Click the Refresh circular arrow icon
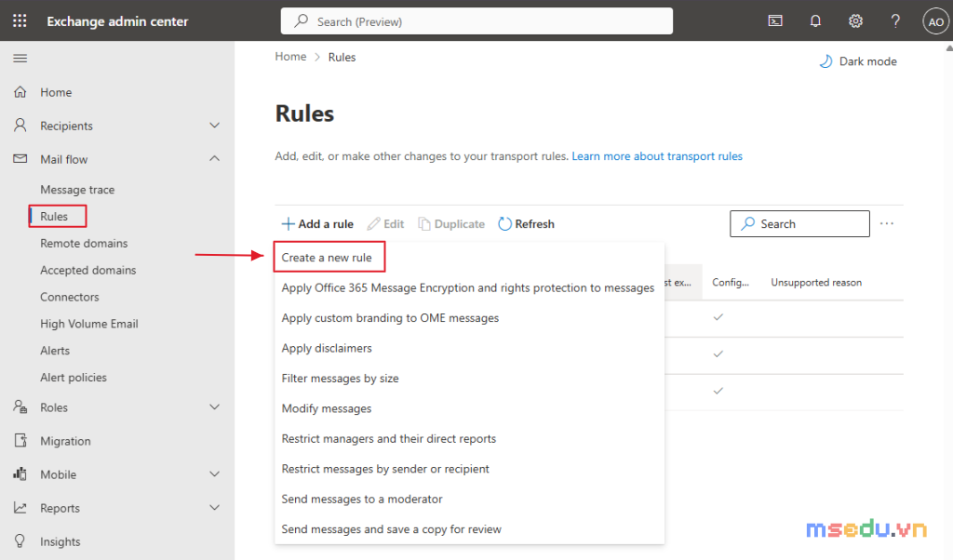The width and height of the screenshot is (953, 560). pyautogui.click(x=504, y=224)
